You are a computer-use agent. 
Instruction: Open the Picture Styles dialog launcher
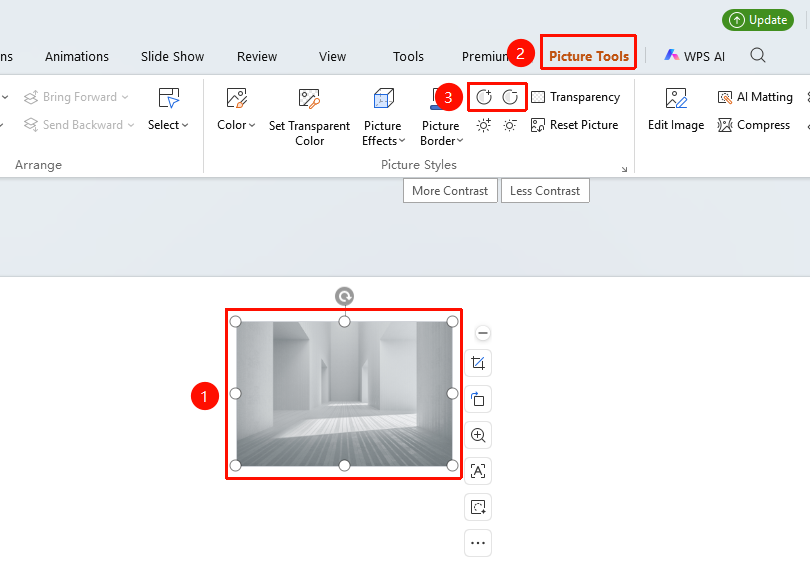coord(625,169)
